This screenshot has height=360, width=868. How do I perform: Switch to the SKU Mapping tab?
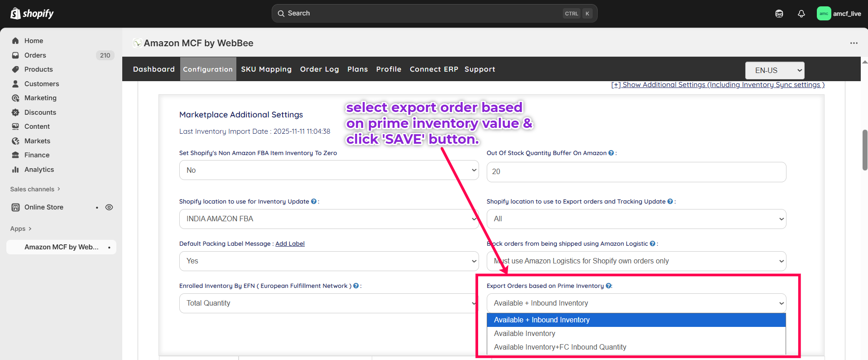[x=266, y=69]
